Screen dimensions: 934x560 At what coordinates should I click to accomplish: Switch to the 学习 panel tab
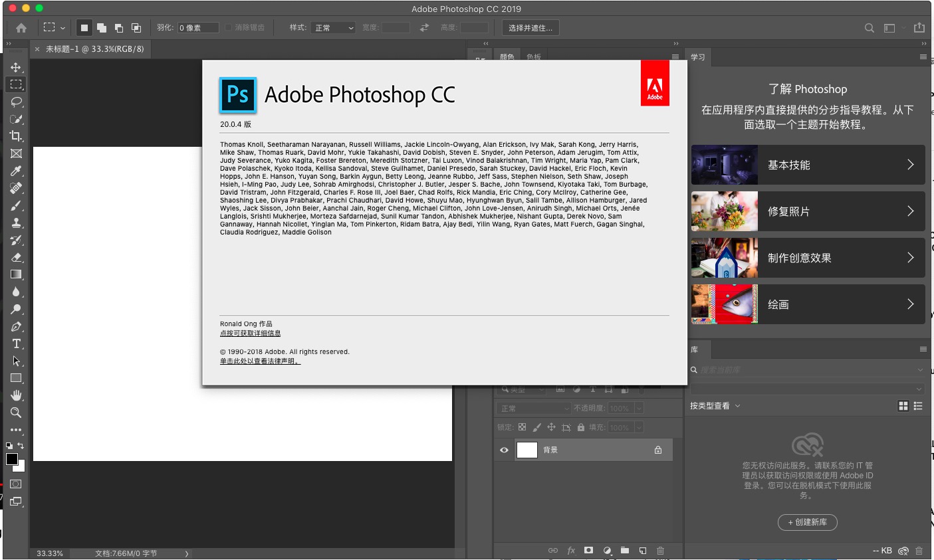coord(698,57)
